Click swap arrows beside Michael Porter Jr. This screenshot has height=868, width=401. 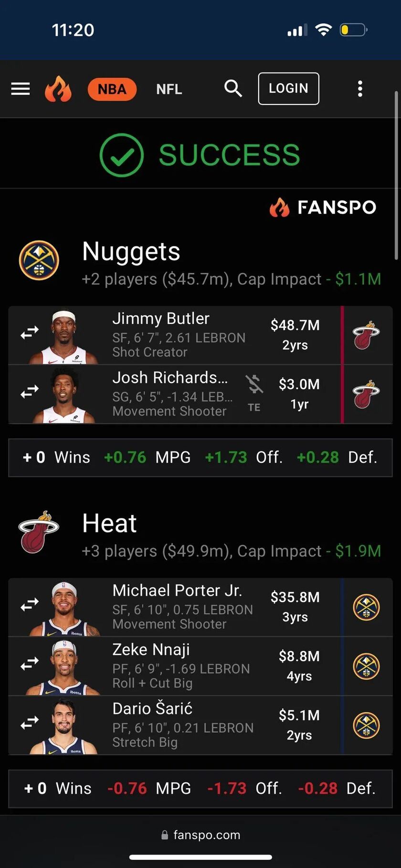[x=30, y=605]
